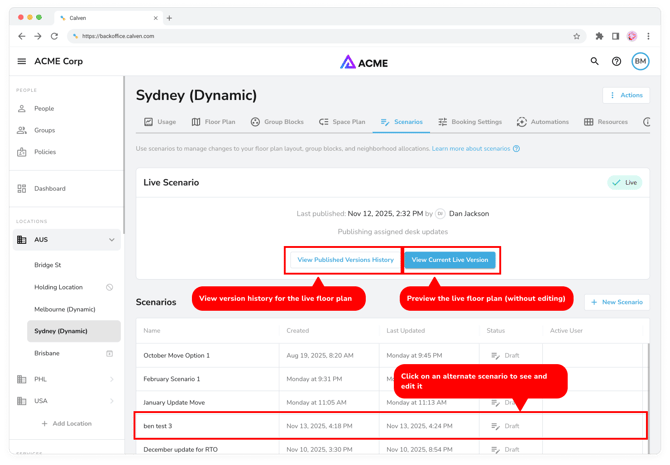Click the browser reload icon
The width and height of the screenshot is (670, 465).
click(x=54, y=36)
